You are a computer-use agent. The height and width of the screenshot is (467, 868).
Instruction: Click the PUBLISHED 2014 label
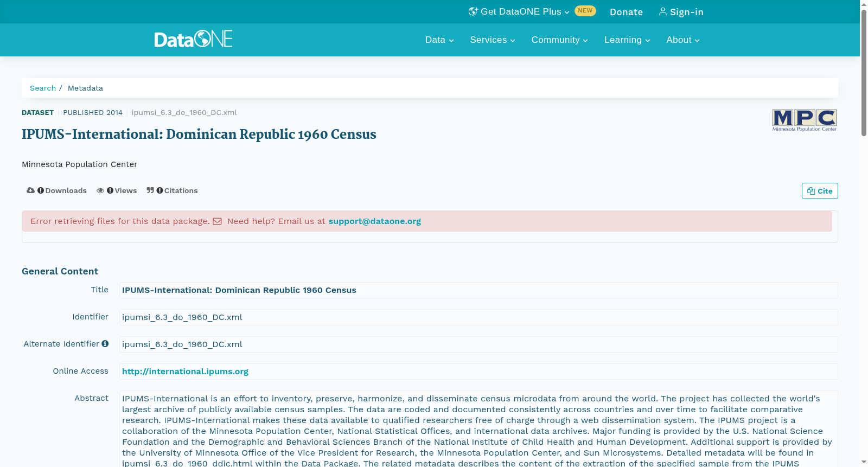[x=93, y=113]
